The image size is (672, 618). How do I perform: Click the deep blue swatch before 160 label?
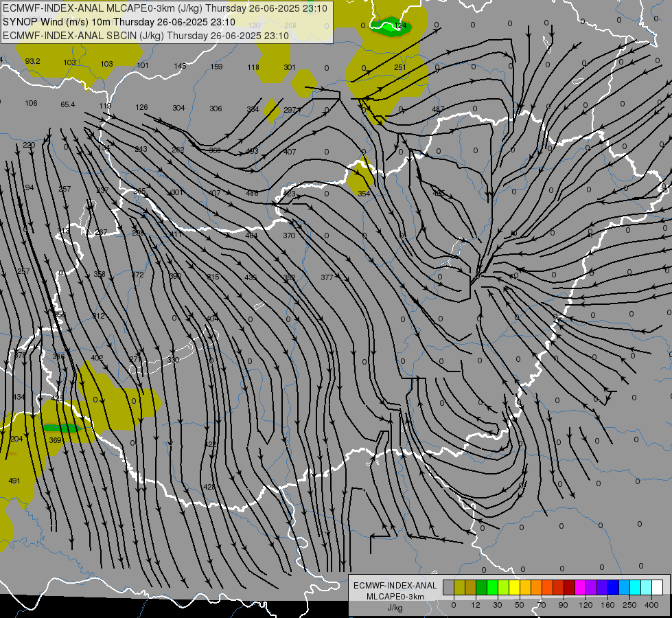603,587
